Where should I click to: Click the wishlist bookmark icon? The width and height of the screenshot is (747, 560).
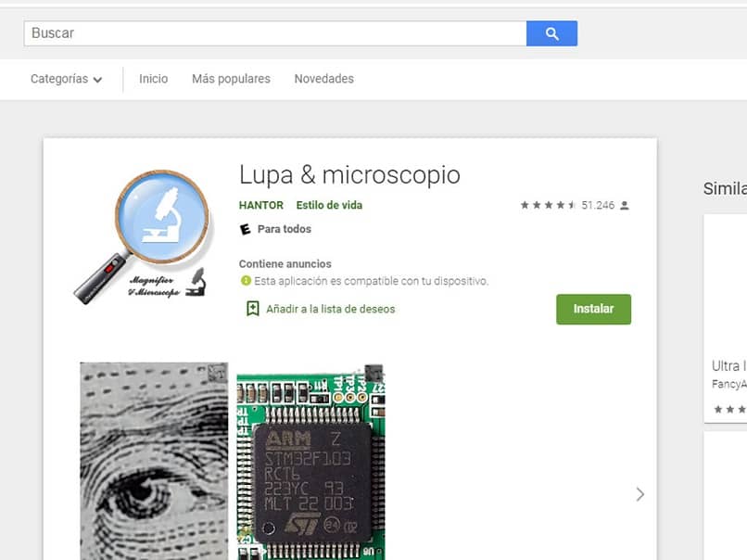click(252, 309)
